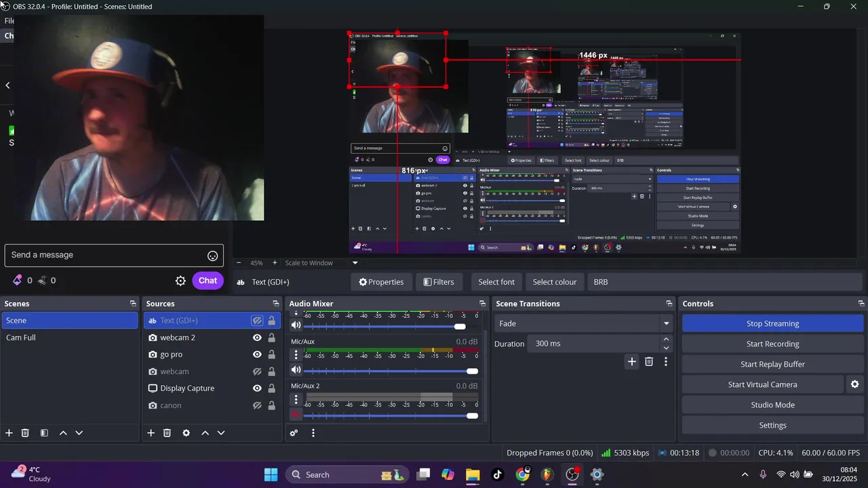Open chat settings gear icon
Viewport: 868px width, 488px height.
pos(180,281)
